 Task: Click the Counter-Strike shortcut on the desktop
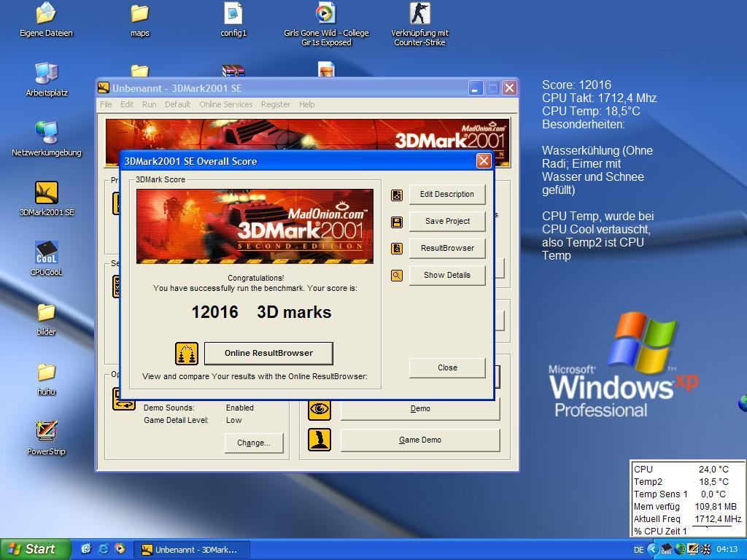pos(419,14)
